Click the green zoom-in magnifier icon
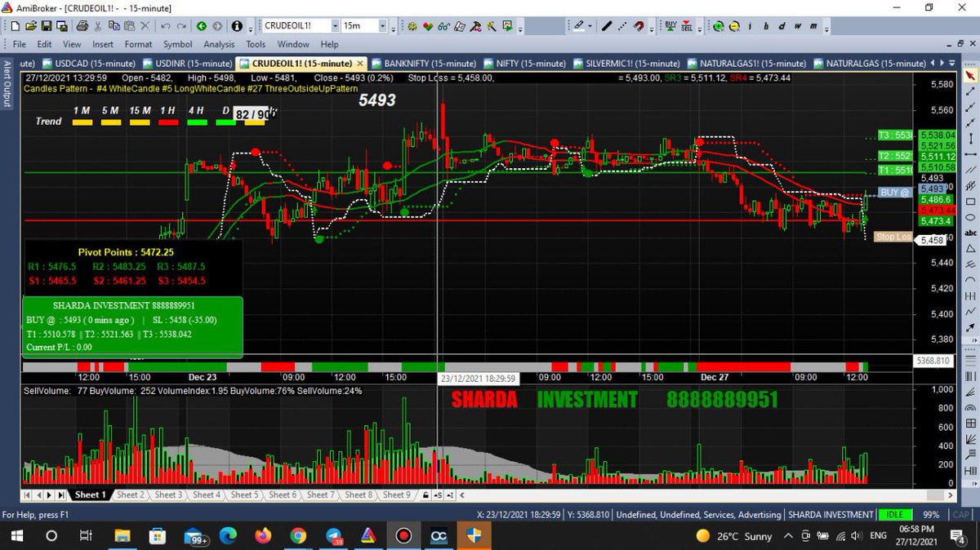The width and height of the screenshot is (980, 550). coord(719,26)
